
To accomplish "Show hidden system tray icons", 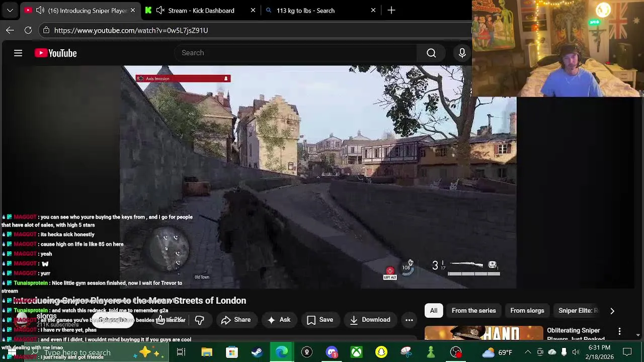I will pyautogui.click(x=528, y=352).
